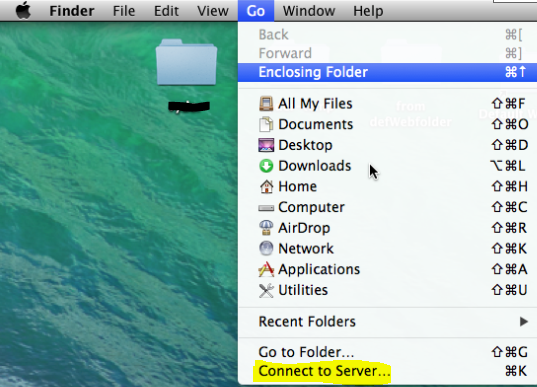
Task: Open the Window menu
Action: (309, 11)
